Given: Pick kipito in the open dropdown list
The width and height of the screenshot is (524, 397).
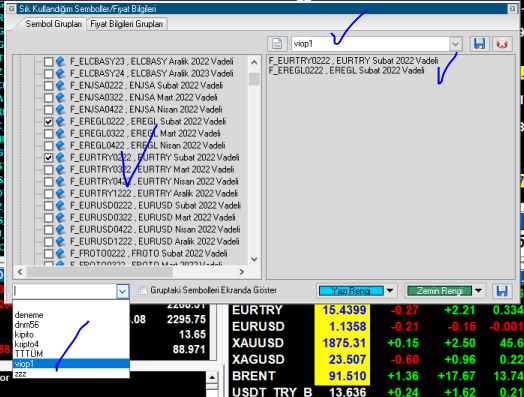Looking at the screenshot, I should click(71, 334).
